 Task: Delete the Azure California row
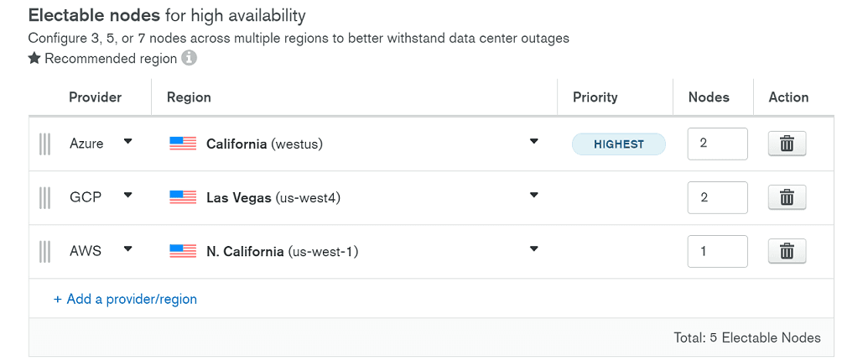(787, 144)
